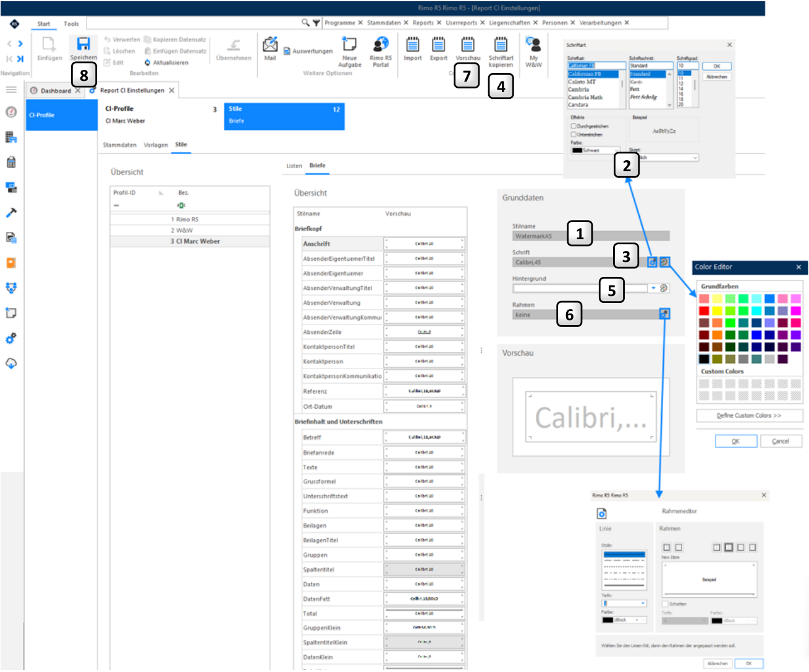Open the frame editor icon in Rahmen field

pyautogui.click(x=664, y=314)
